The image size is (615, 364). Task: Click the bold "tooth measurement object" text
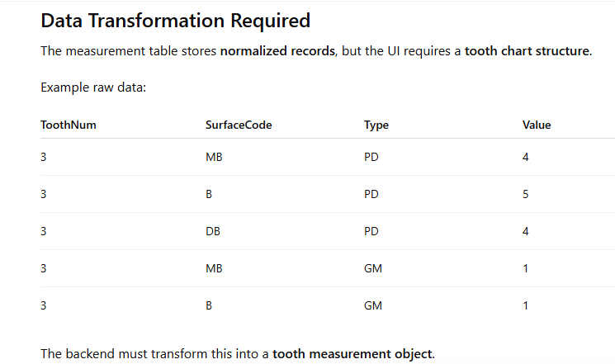[x=352, y=354]
